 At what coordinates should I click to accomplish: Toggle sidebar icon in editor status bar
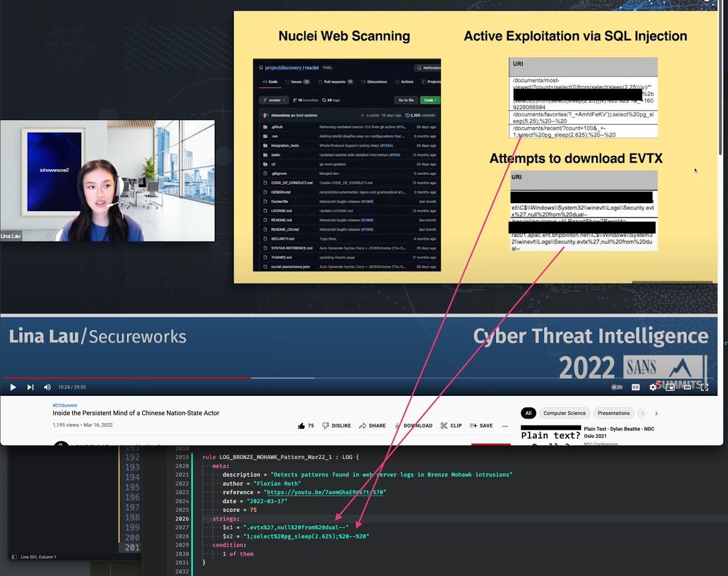click(15, 557)
